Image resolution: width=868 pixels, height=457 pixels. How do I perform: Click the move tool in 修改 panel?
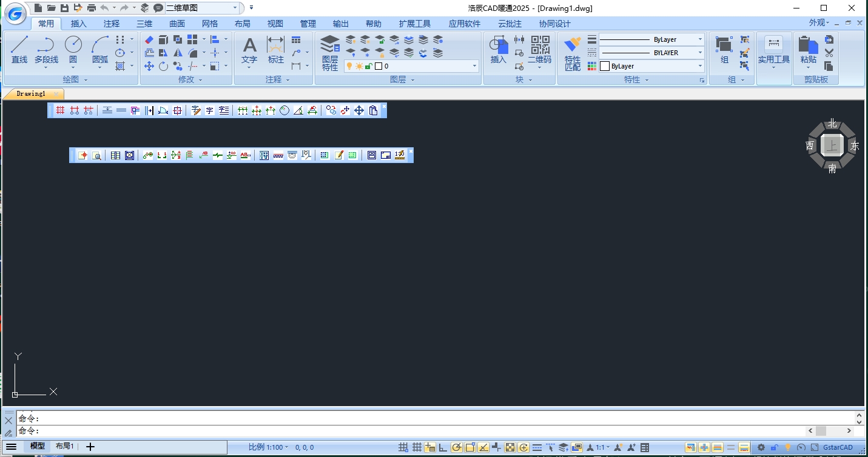(x=149, y=66)
